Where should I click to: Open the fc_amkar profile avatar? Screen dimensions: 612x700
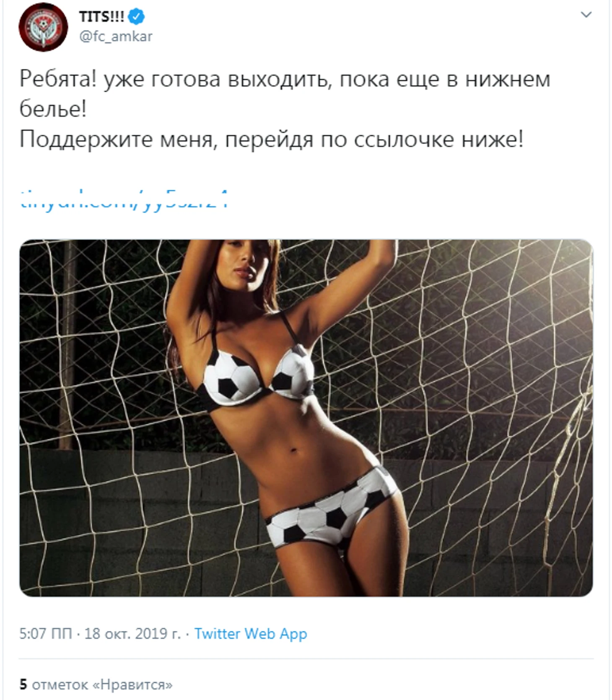coord(43,27)
